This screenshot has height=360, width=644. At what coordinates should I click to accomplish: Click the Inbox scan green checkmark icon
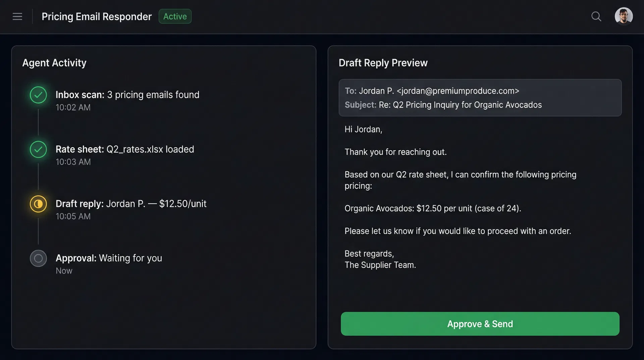[x=38, y=95]
